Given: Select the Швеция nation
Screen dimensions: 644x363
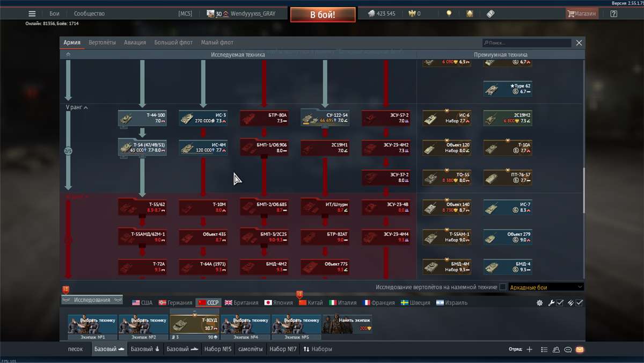Looking at the screenshot, I should tap(415, 303).
